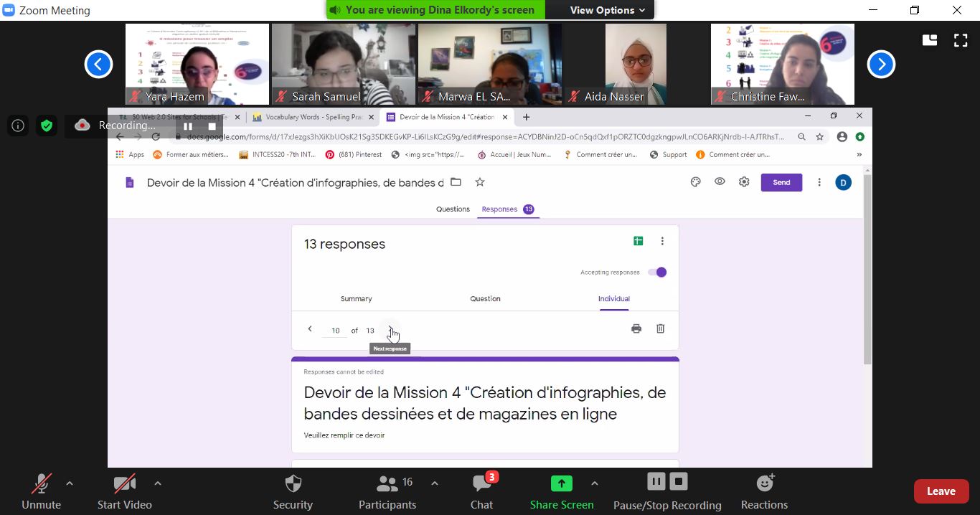This screenshot has height=515, width=980.
Task: Click the meeting information icon
Action: coord(18,126)
